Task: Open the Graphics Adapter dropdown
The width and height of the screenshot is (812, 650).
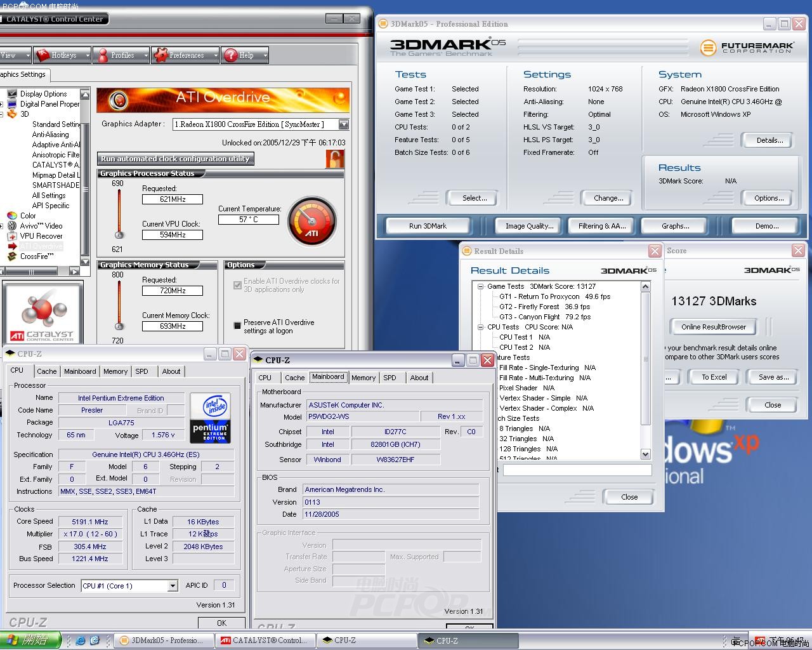Action: pos(343,124)
